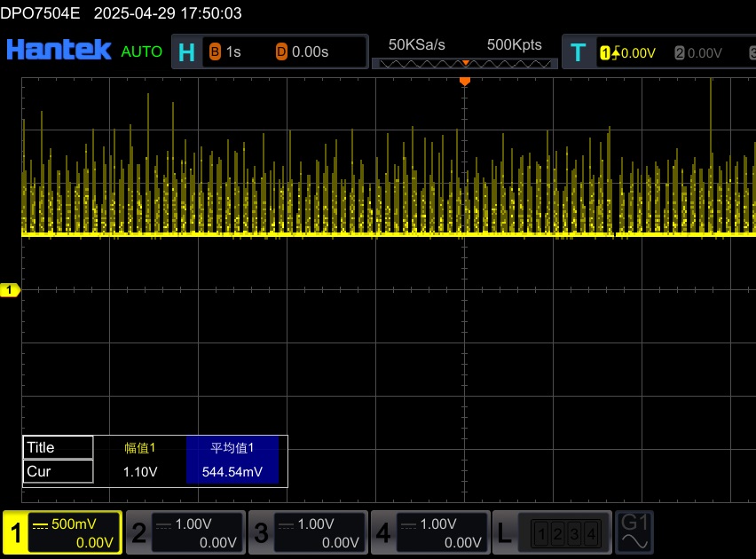Open the logic analyzer L channel panel
The width and height of the screenshot is (756, 559).
pos(551,532)
